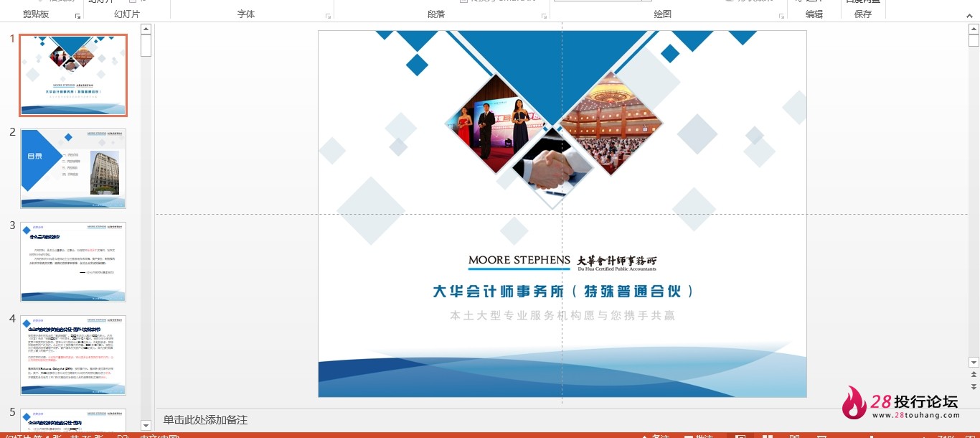
Task: Click the 幻灯片 ribbon group label
Action: tap(127, 14)
